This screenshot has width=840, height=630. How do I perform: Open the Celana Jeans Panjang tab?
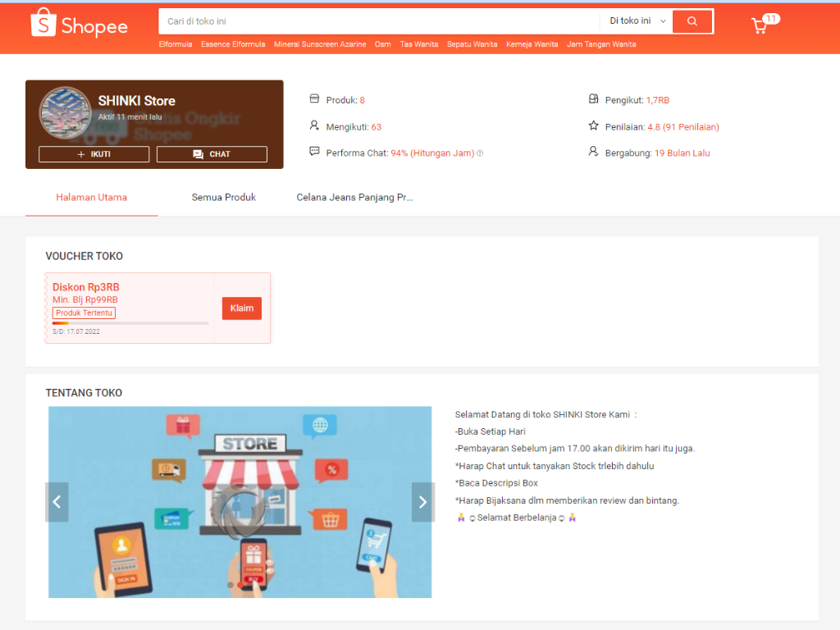click(x=354, y=197)
